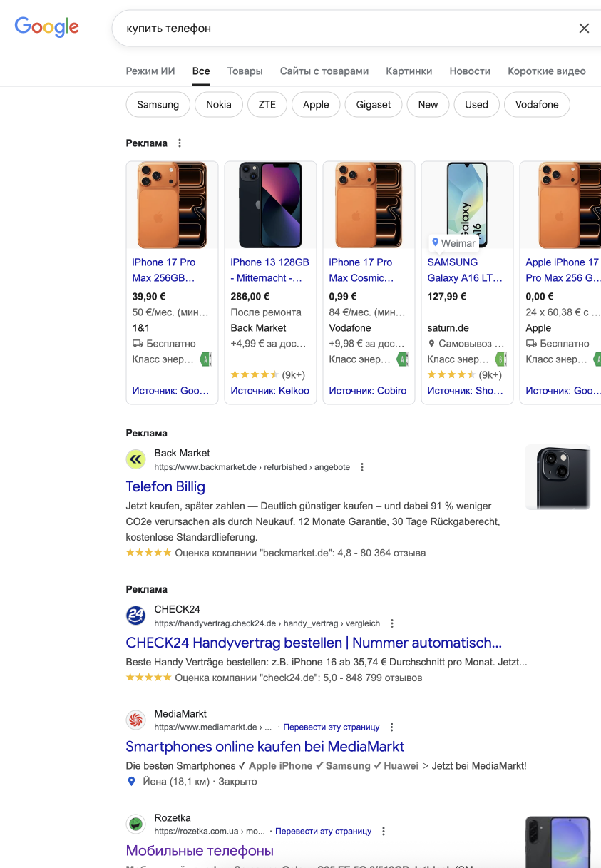Image resolution: width=601 pixels, height=868 pixels.
Task: Switch to the Товары tab
Action: coord(245,71)
